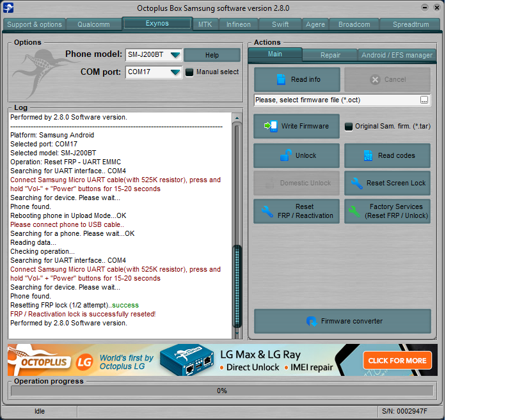This screenshot has height=420, width=524.
Task: Click the Read codes button
Action: tap(387, 155)
